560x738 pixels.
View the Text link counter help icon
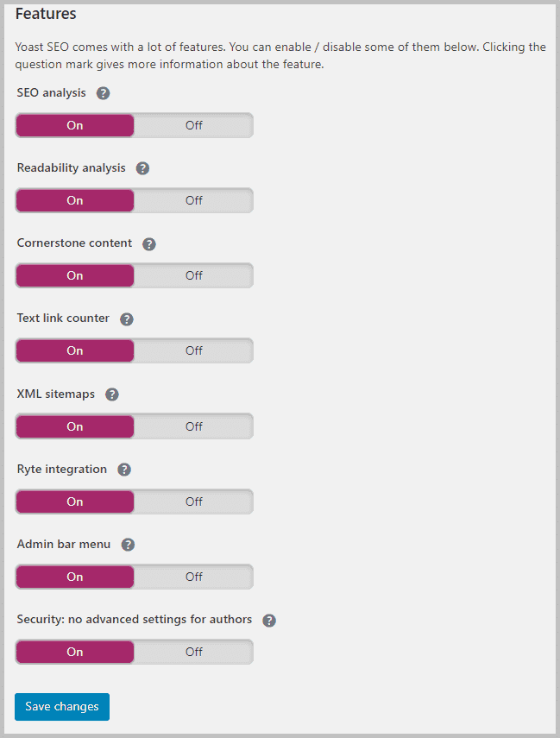point(126,319)
